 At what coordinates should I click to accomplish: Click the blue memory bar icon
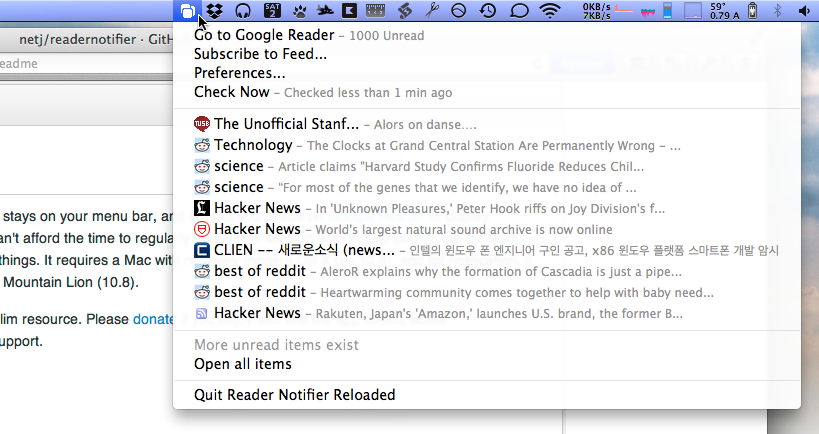tap(668, 10)
